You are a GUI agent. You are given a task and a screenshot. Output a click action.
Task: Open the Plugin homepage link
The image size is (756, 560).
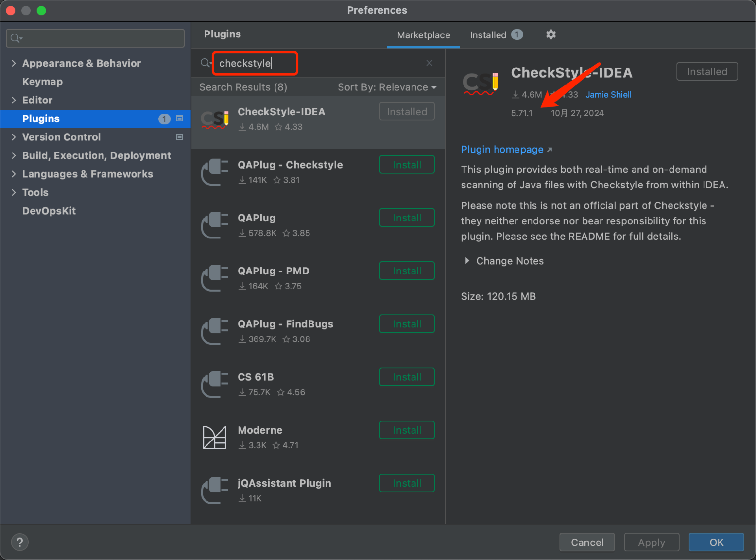(506, 150)
